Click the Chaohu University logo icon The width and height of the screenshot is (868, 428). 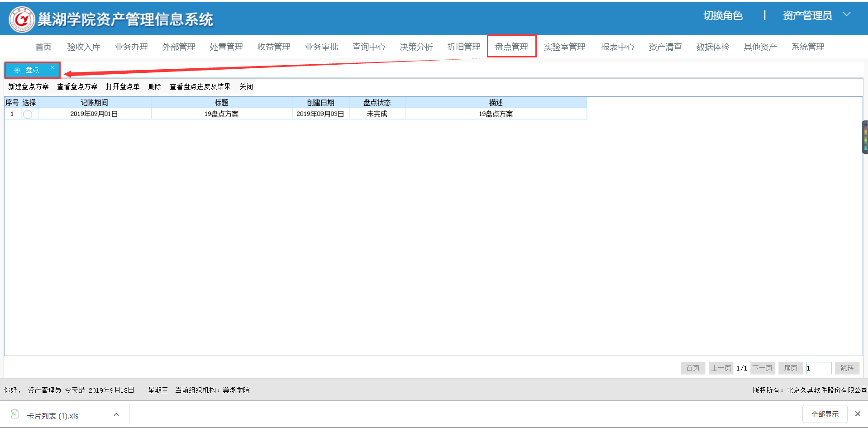[x=21, y=19]
